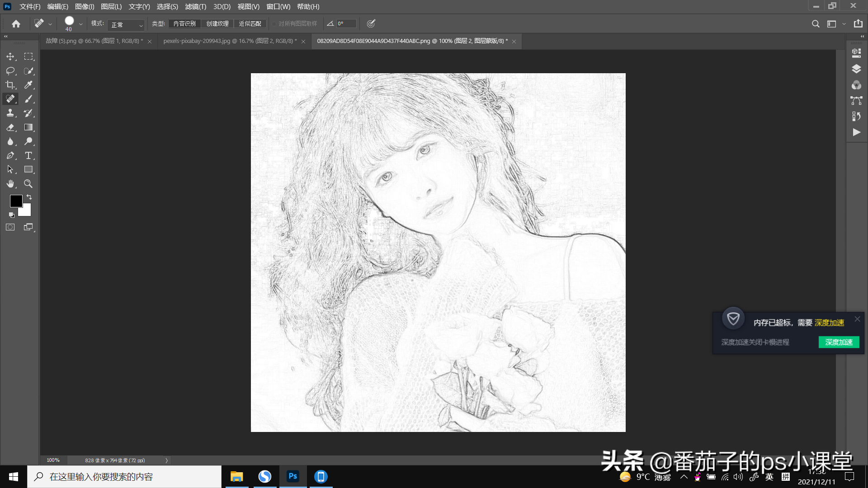This screenshot has width=868, height=488.
Task: Open the 图像(I) menu
Action: pos(85,7)
